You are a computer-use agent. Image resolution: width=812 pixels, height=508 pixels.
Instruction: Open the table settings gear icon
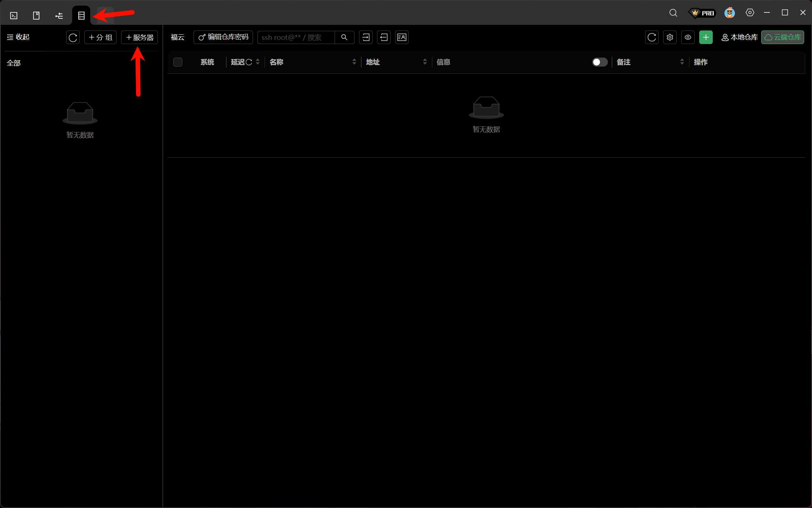pos(670,37)
